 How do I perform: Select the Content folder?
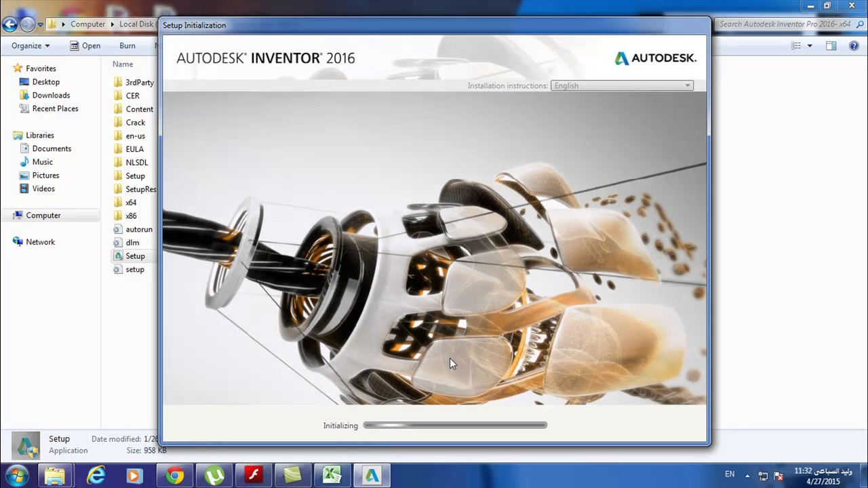(139, 109)
